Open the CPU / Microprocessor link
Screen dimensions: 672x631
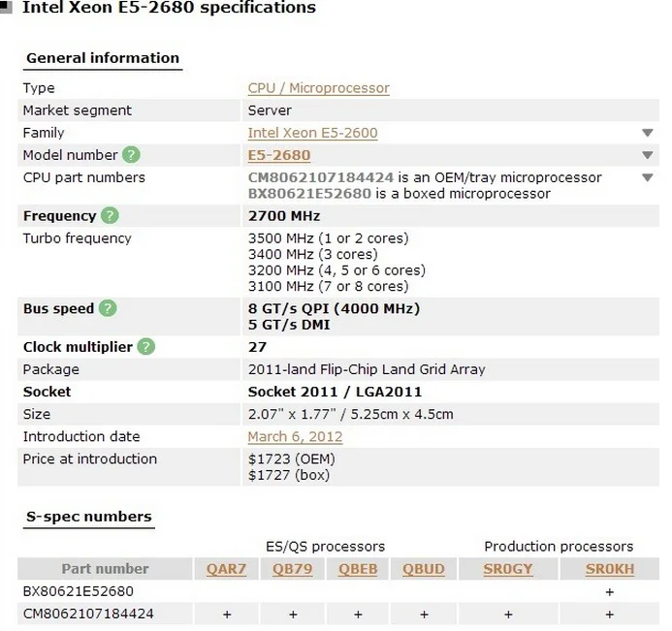pyautogui.click(x=318, y=88)
